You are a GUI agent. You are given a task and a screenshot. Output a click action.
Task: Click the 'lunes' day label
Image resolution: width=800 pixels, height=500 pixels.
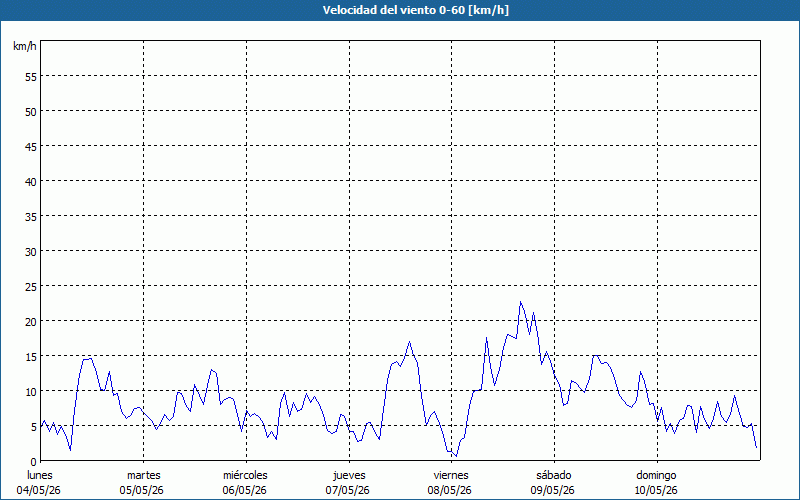coord(40,475)
